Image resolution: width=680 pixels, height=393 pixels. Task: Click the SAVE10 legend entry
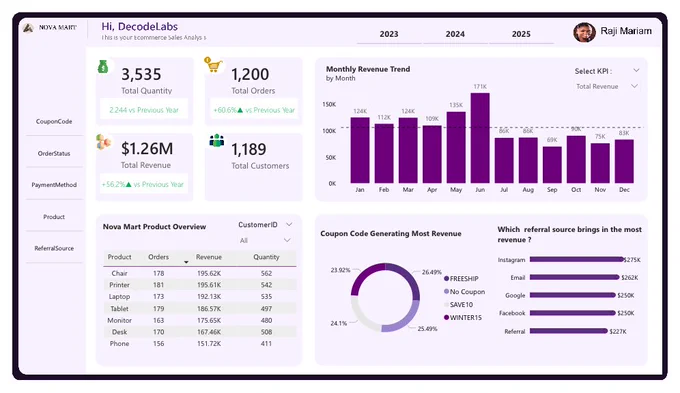(459, 305)
